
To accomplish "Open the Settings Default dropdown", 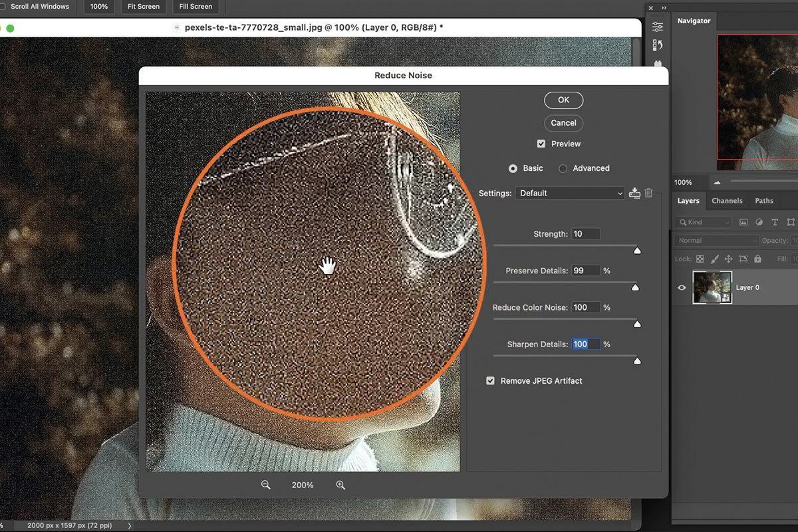I will click(570, 193).
